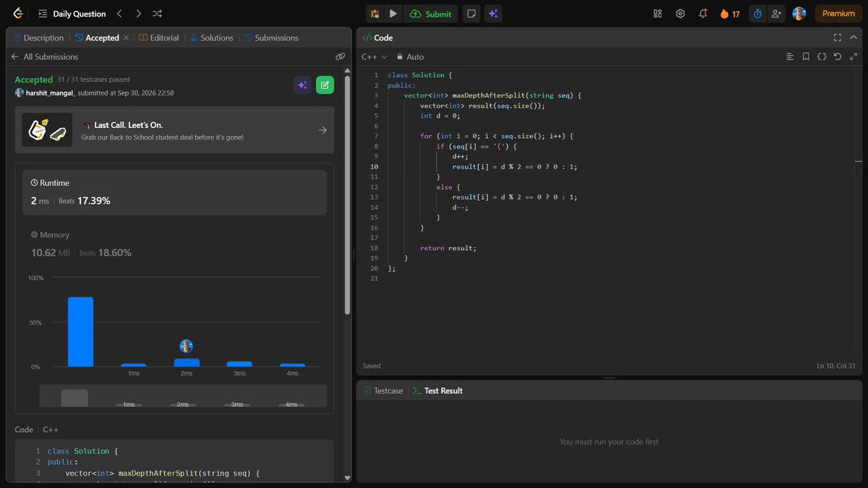Open the Solutions tab
Viewport: 868px width, 488px height.
pos(211,38)
